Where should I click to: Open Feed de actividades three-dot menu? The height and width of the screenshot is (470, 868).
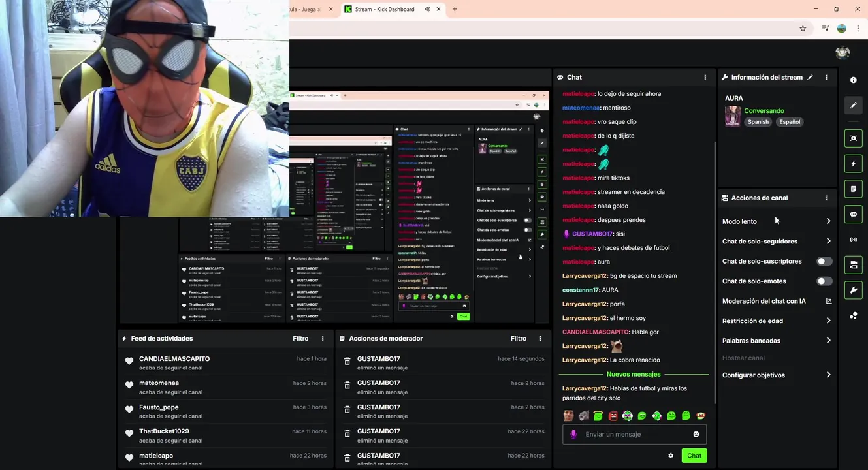click(x=323, y=339)
